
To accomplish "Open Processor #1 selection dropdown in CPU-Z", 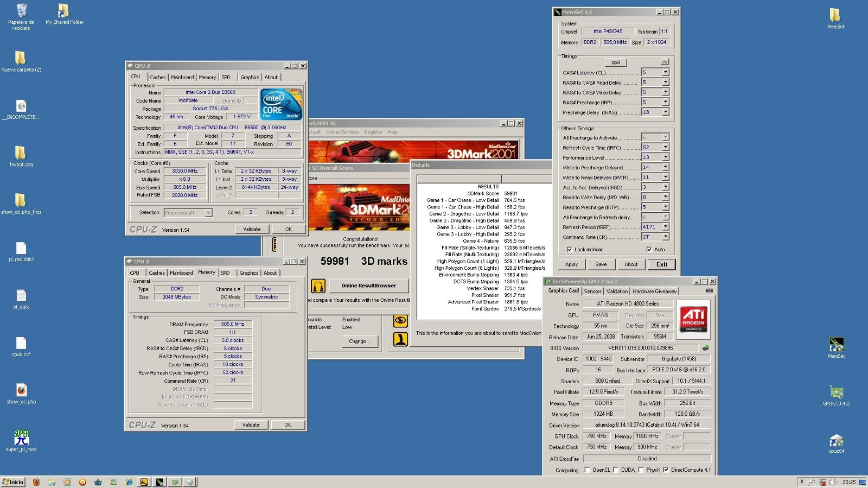I will click(208, 213).
